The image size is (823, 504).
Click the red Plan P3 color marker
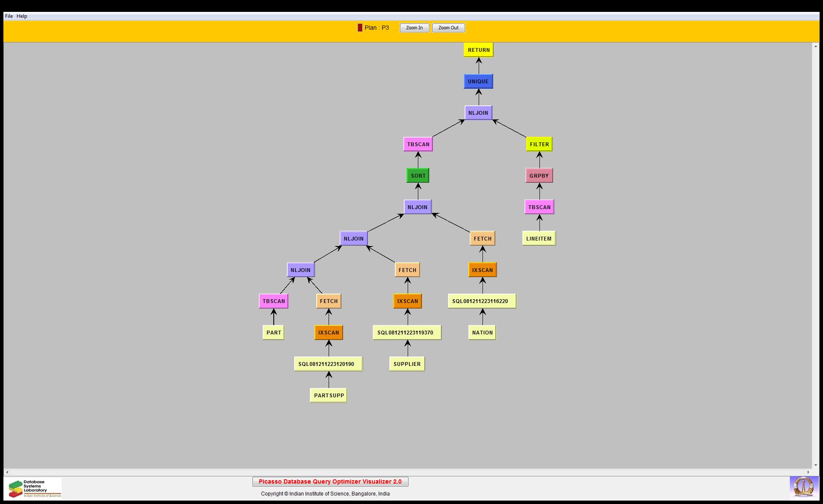click(x=360, y=28)
